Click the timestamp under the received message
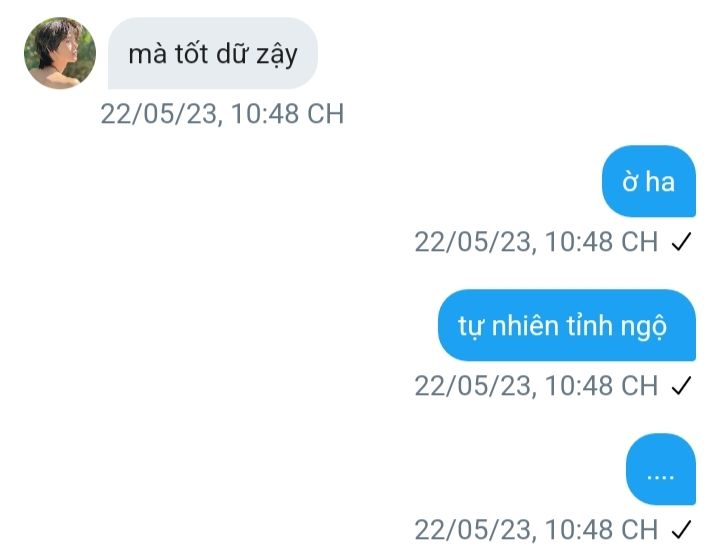Image resolution: width=720 pixels, height=556 pixels. [x=222, y=114]
